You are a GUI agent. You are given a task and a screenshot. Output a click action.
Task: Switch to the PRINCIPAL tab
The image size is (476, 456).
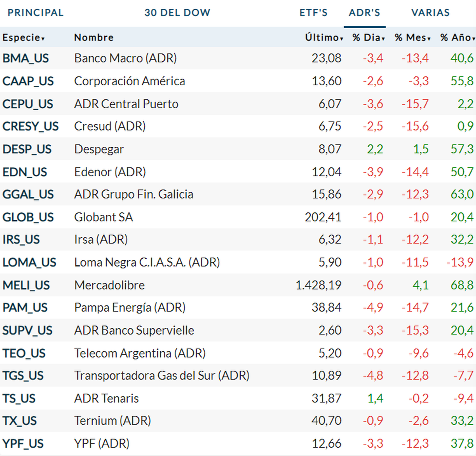coord(35,13)
